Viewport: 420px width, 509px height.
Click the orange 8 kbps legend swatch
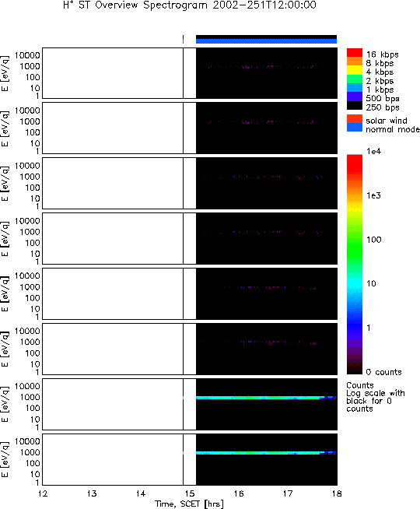tap(355, 61)
